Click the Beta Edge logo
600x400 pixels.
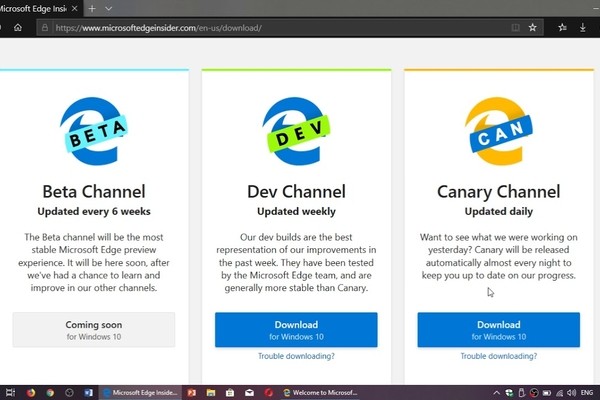[x=94, y=131]
